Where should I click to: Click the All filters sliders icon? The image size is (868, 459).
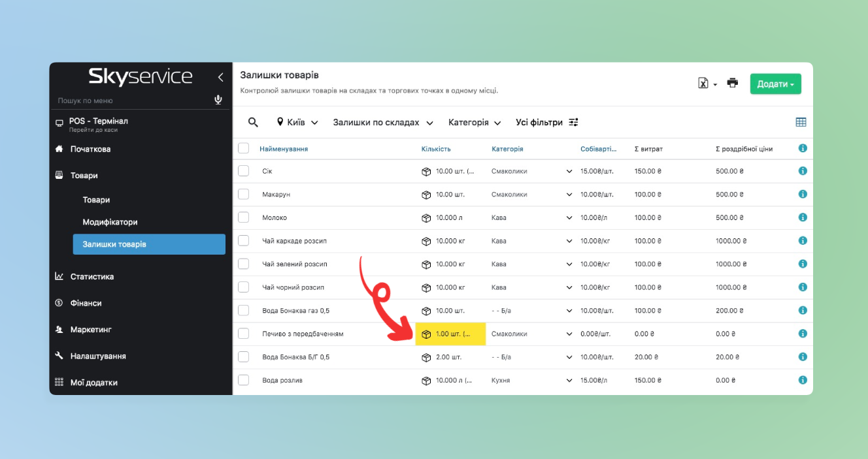[x=573, y=122]
